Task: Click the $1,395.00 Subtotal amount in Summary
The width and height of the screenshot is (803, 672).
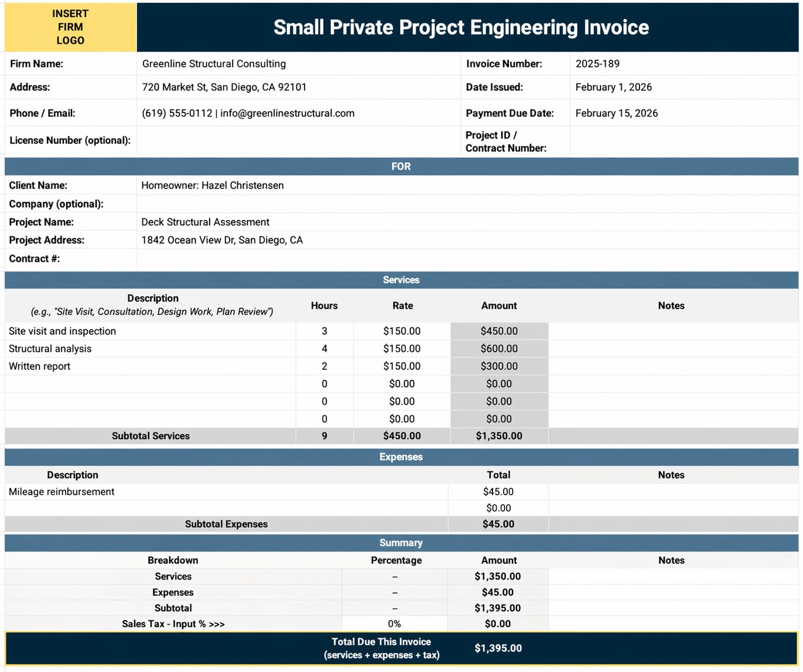Action: coord(498,608)
